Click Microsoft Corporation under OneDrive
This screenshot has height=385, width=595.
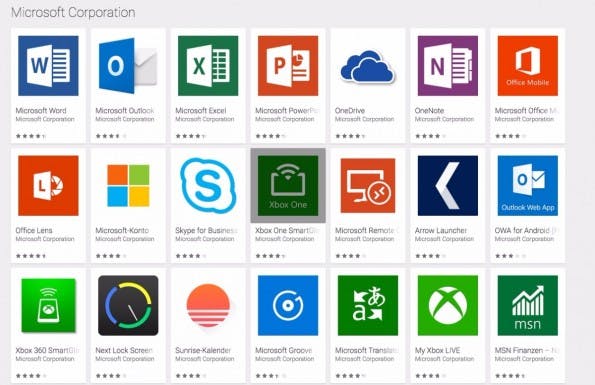364,119
